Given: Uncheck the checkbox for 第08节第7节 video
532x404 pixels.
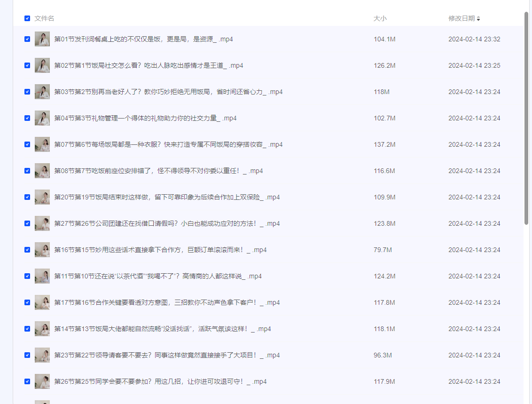Looking at the screenshot, I should [x=27, y=171].
